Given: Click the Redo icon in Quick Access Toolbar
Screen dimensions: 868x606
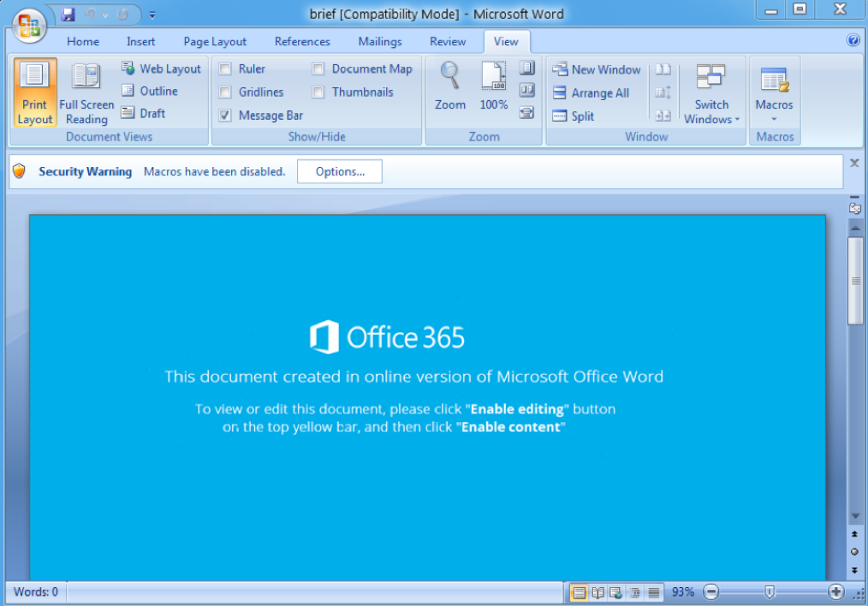Looking at the screenshot, I should click(x=122, y=15).
